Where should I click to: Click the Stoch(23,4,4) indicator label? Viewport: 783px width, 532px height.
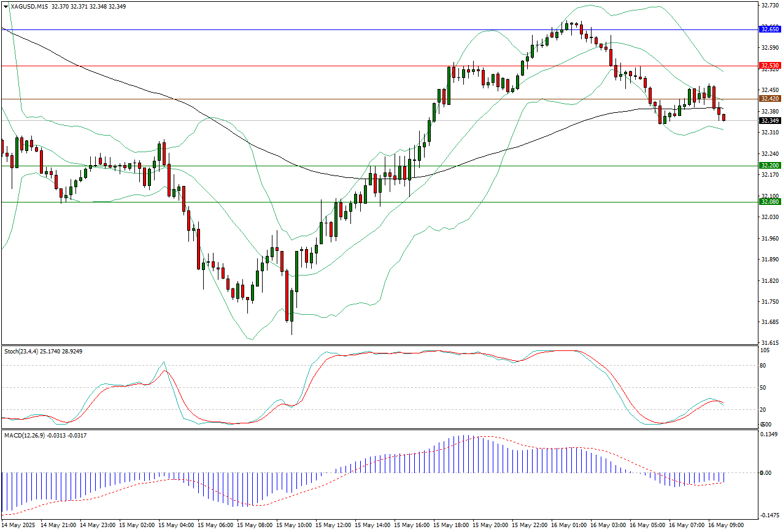tap(20, 351)
